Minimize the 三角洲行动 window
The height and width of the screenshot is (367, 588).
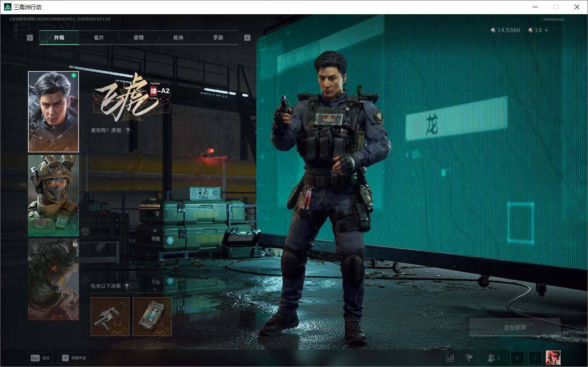tap(535, 7)
